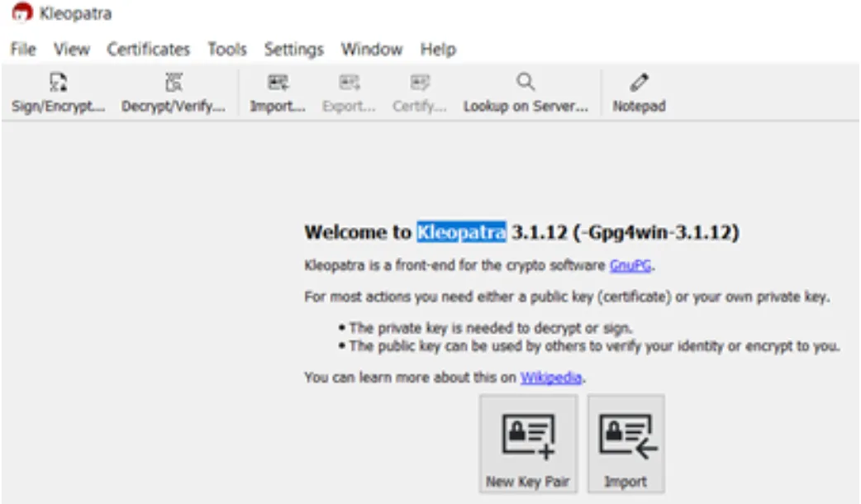This screenshot has height=504, width=861.
Task: Open the Settings menu
Action: point(294,50)
